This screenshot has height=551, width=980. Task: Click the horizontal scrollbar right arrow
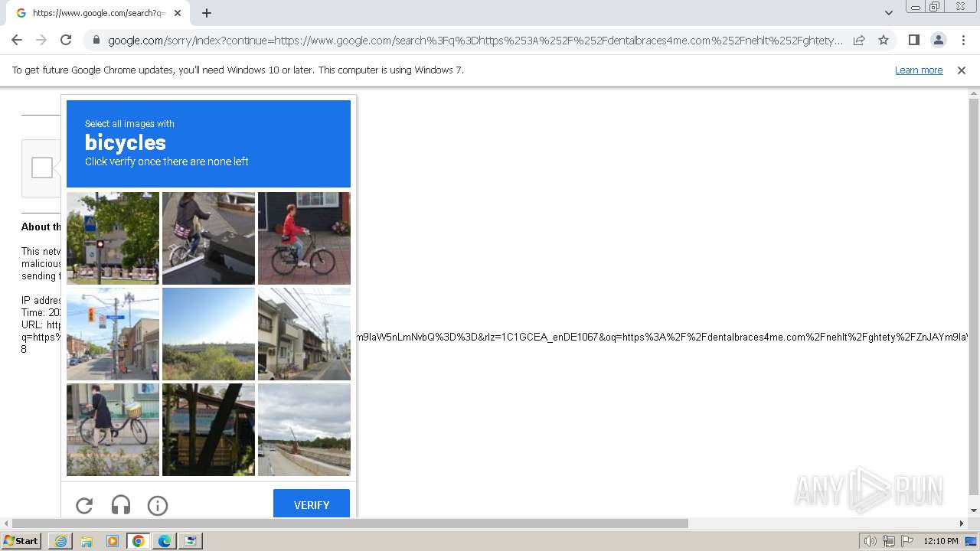click(x=962, y=523)
